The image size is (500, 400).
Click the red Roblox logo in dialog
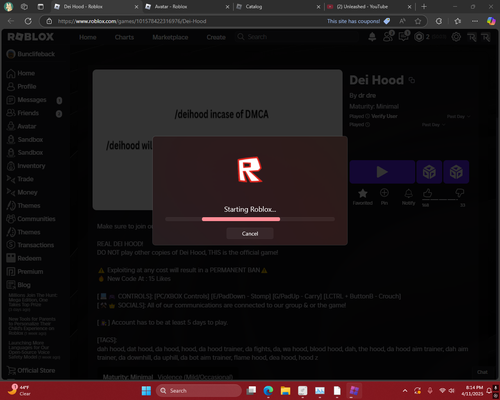(x=250, y=170)
